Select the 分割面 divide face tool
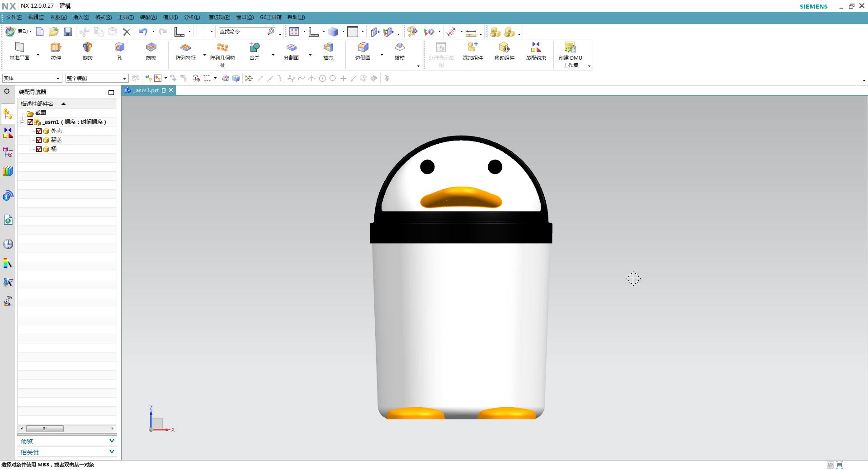868x470 pixels. coord(291,52)
